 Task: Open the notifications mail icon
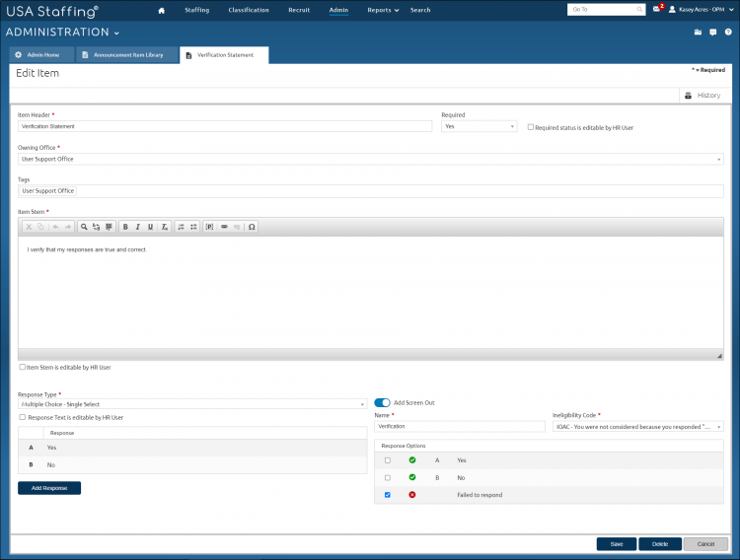pos(656,9)
